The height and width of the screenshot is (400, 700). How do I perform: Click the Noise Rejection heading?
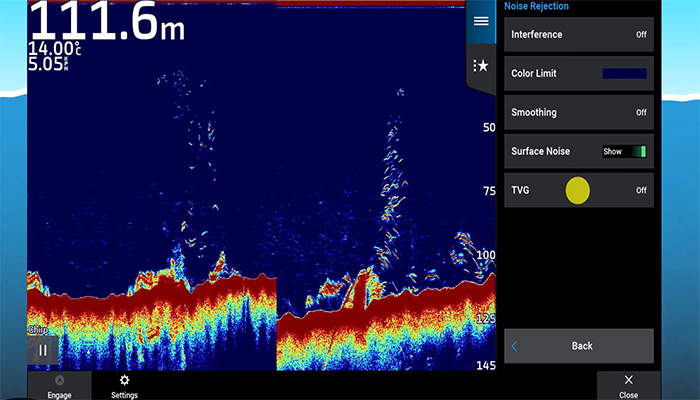tap(537, 6)
